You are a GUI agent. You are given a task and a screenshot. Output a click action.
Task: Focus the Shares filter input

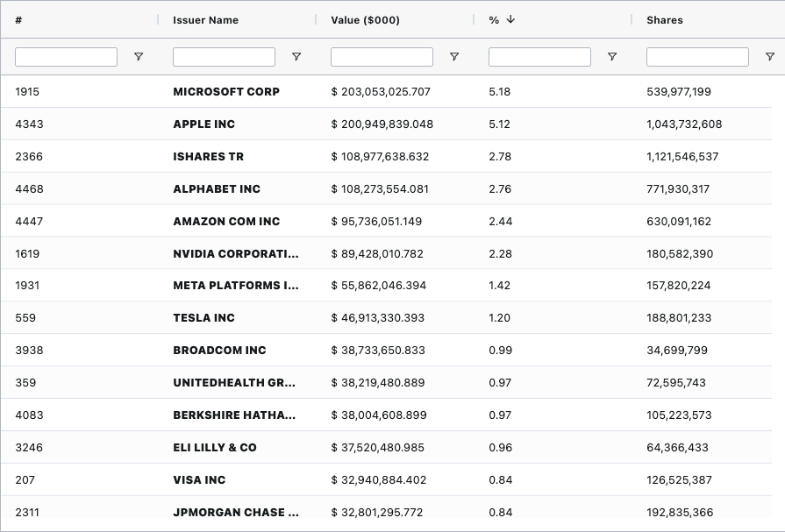697,57
